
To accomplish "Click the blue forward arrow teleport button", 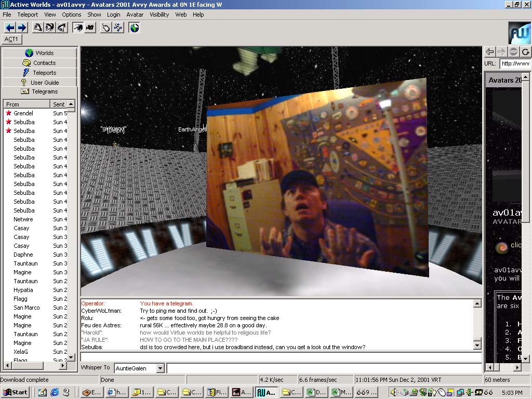I will tap(22, 28).
